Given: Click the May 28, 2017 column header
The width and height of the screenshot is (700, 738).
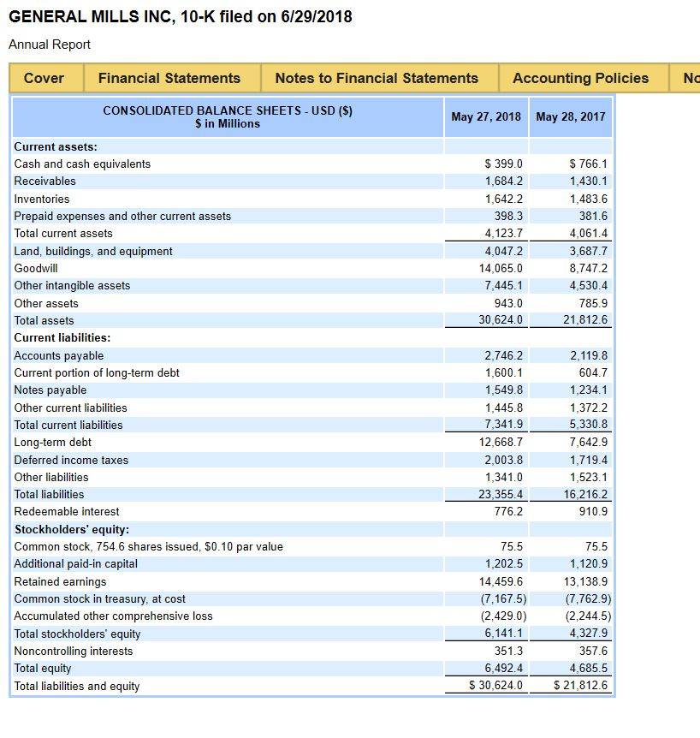Looking at the screenshot, I should (571, 116).
